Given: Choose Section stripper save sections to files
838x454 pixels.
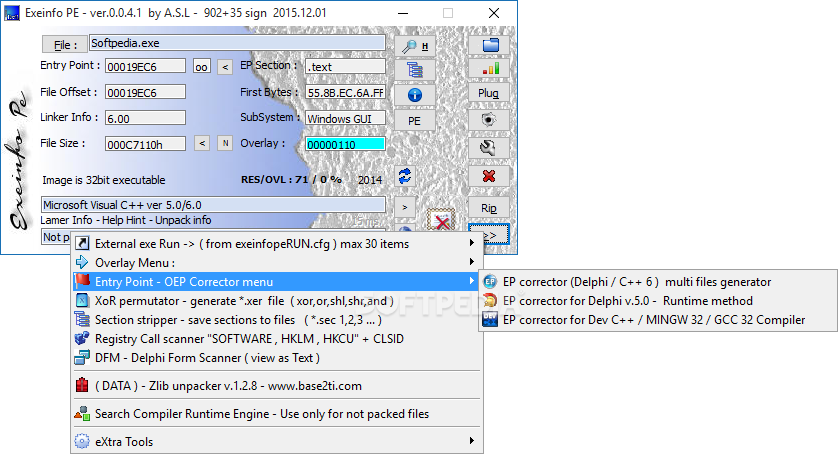Looking at the screenshot, I should click(276, 320).
